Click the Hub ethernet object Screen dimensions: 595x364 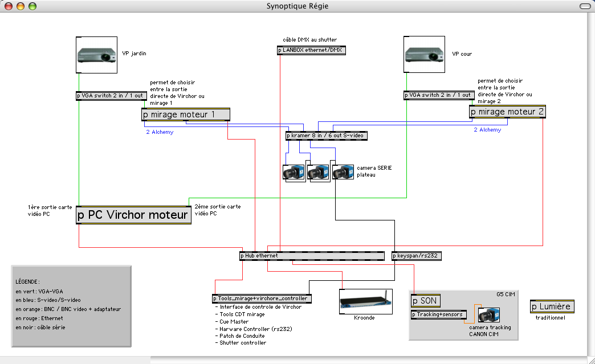312,256
